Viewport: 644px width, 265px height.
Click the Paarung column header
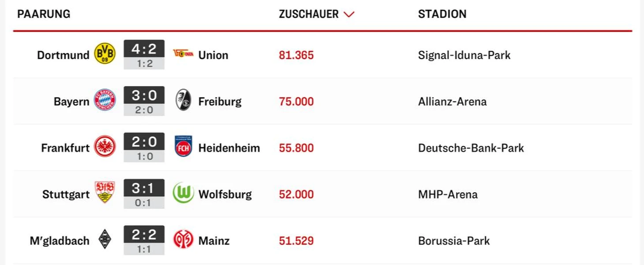point(44,14)
